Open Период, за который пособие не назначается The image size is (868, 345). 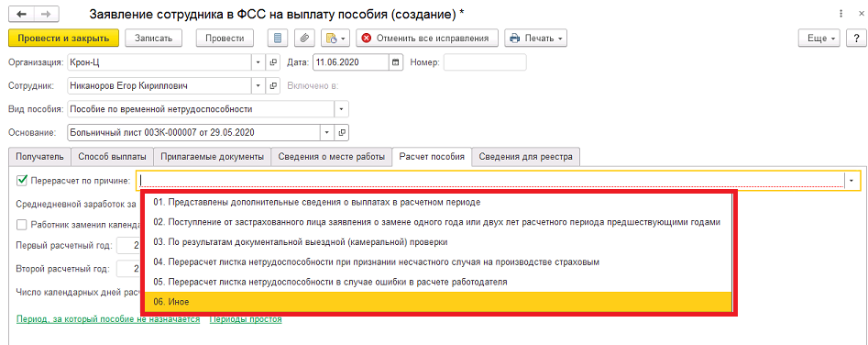[108, 319]
